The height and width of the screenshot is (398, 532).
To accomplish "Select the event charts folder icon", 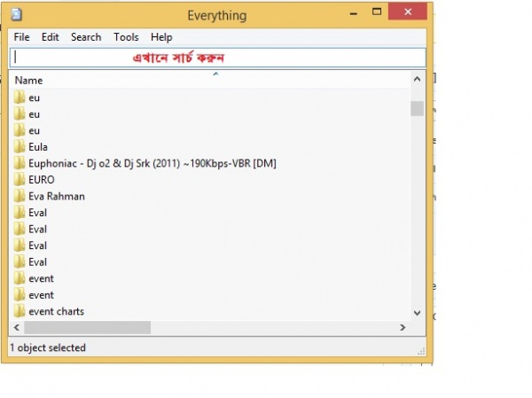I will (20, 311).
